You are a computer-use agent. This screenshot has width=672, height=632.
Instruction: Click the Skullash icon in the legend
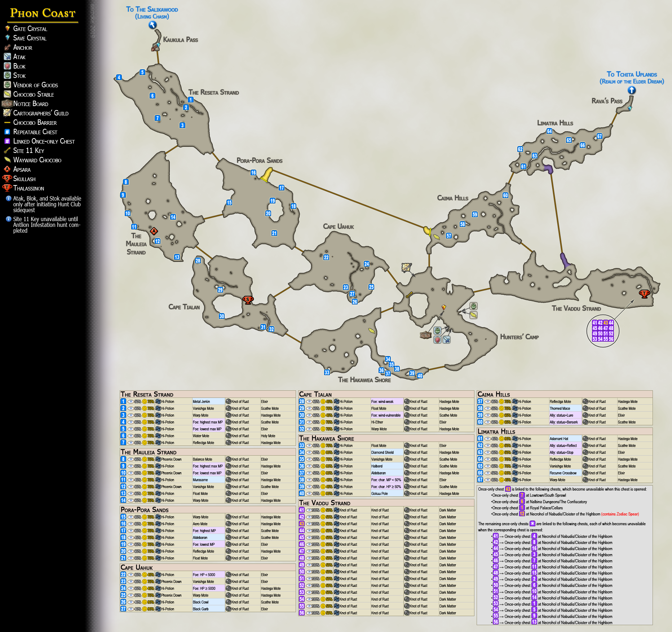coord(7,179)
